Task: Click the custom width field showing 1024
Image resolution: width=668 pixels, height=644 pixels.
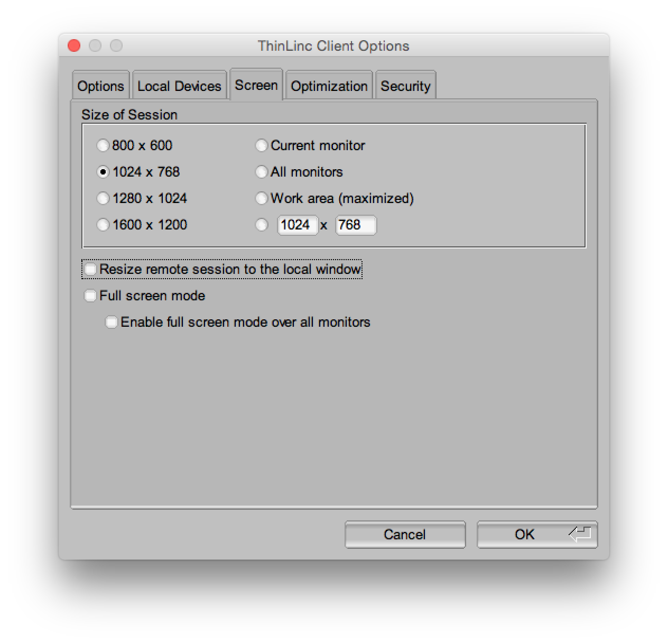Action: (x=297, y=225)
